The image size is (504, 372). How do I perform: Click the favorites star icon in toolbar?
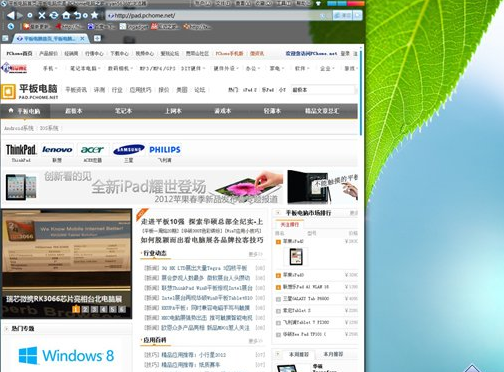[95, 15]
